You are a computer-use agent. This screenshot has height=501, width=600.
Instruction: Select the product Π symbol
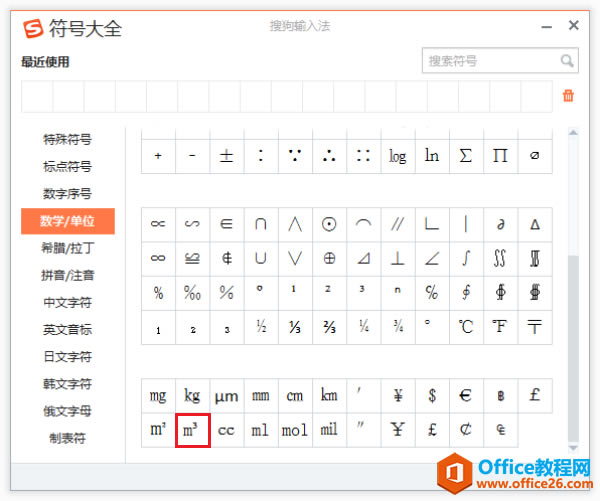(x=500, y=156)
